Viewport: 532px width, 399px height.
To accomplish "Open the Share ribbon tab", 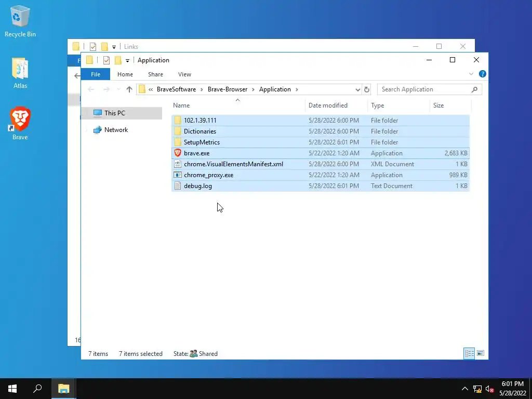I will pyautogui.click(x=155, y=74).
